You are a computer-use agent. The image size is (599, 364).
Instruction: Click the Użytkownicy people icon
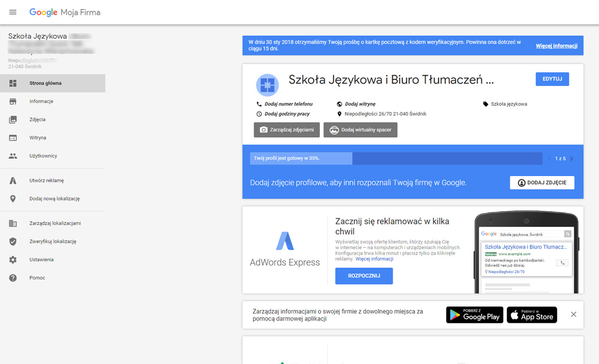pyautogui.click(x=13, y=156)
